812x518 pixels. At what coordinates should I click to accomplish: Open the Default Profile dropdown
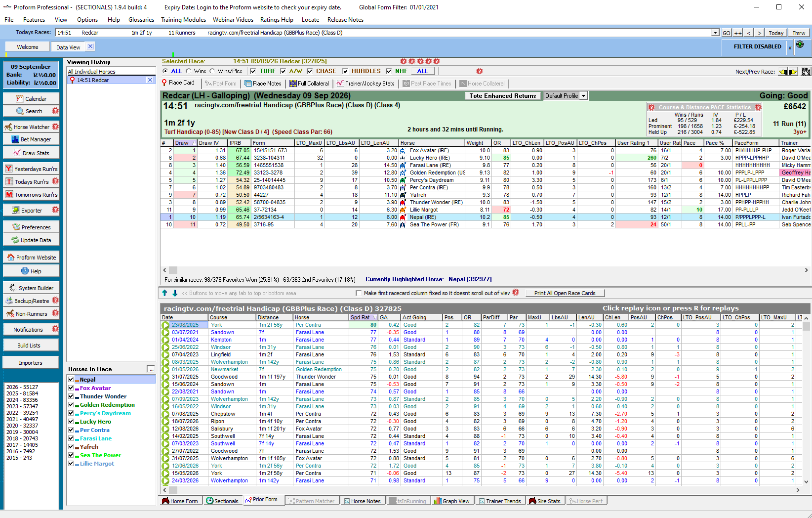coord(583,96)
